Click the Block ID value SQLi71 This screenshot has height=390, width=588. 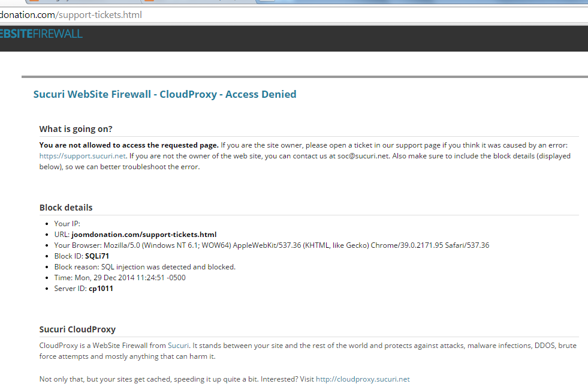[97, 256]
